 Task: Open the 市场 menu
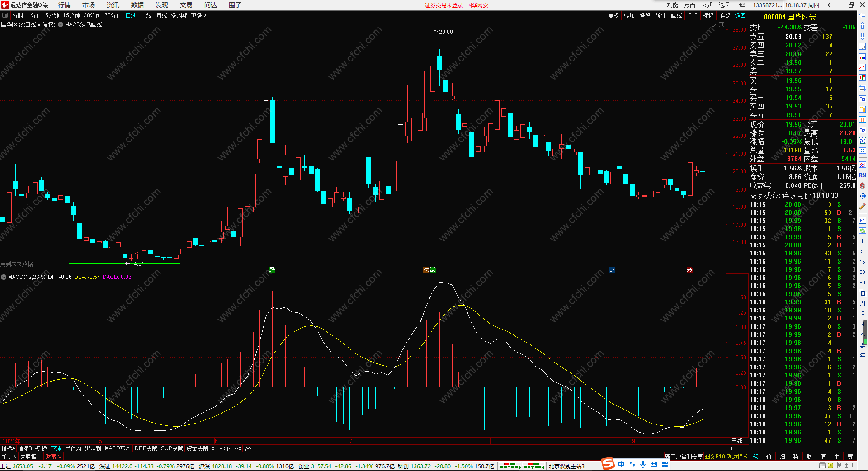tap(89, 5)
